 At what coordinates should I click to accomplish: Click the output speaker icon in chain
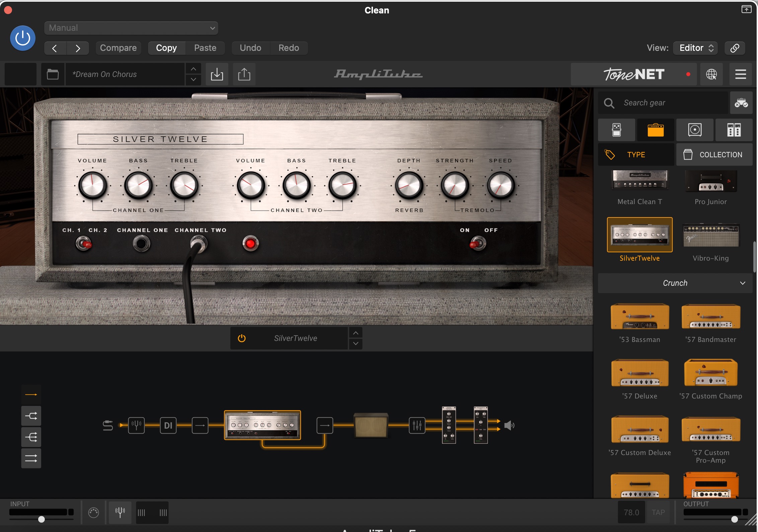[x=509, y=426]
